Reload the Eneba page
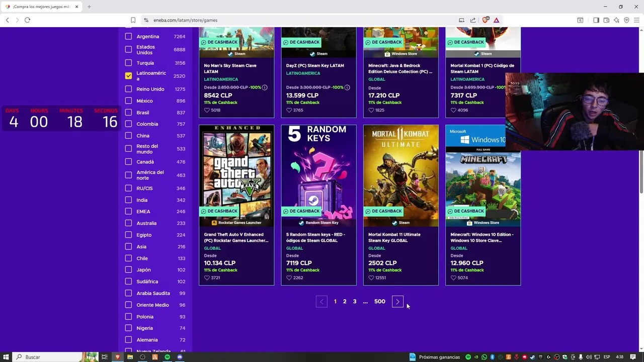Screen dimensions: 644x362 coord(27,20)
